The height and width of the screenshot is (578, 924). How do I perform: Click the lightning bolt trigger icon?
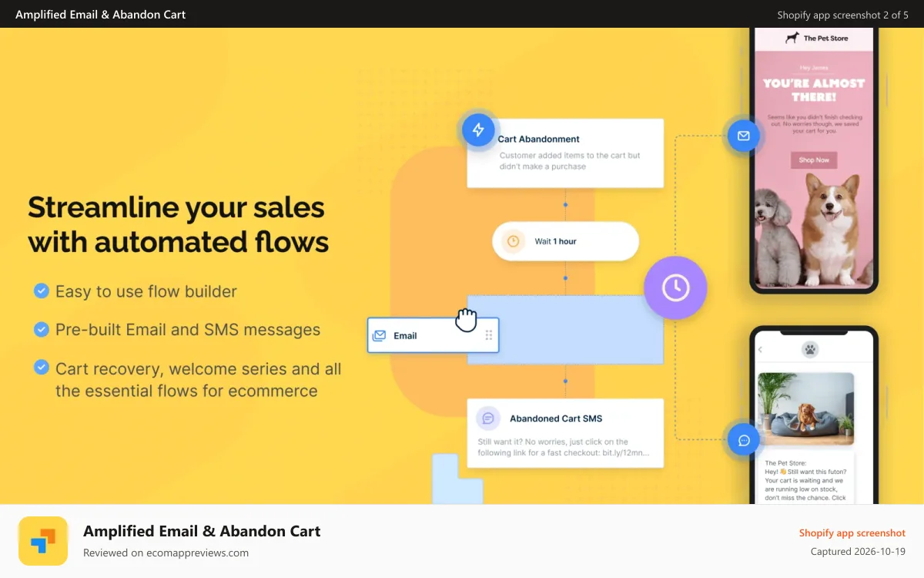[x=478, y=129]
